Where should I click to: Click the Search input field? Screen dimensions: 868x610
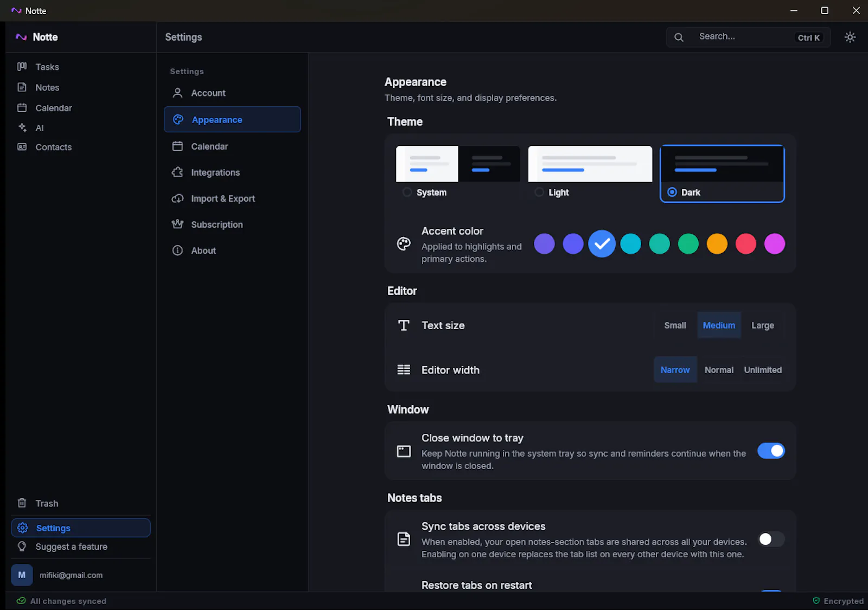click(748, 37)
